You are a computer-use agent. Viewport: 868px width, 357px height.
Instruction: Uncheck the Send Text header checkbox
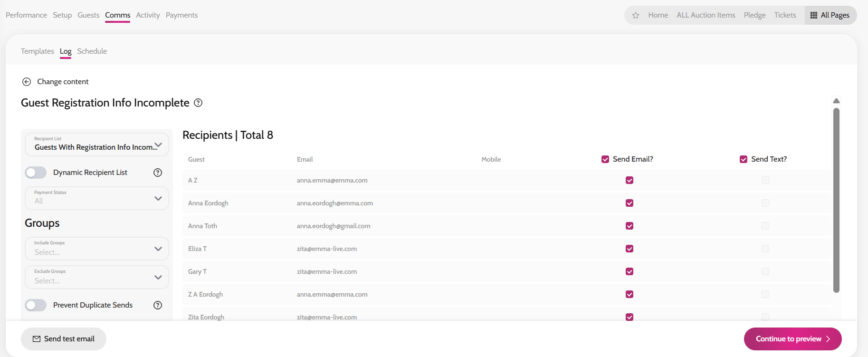[x=744, y=159]
